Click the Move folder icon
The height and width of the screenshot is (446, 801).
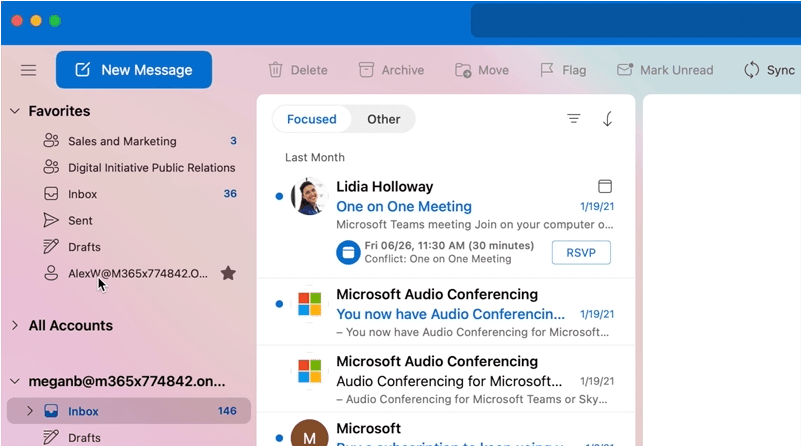tap(463, 70)
